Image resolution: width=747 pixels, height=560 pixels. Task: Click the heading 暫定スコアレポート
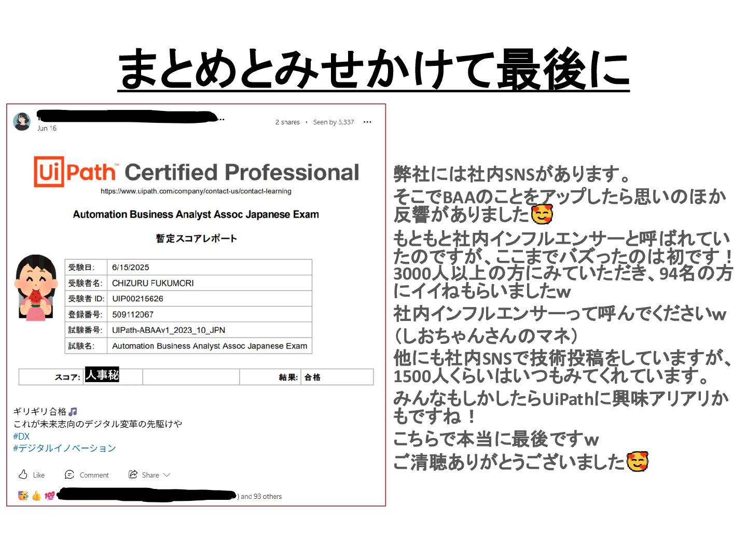(196, 239)
